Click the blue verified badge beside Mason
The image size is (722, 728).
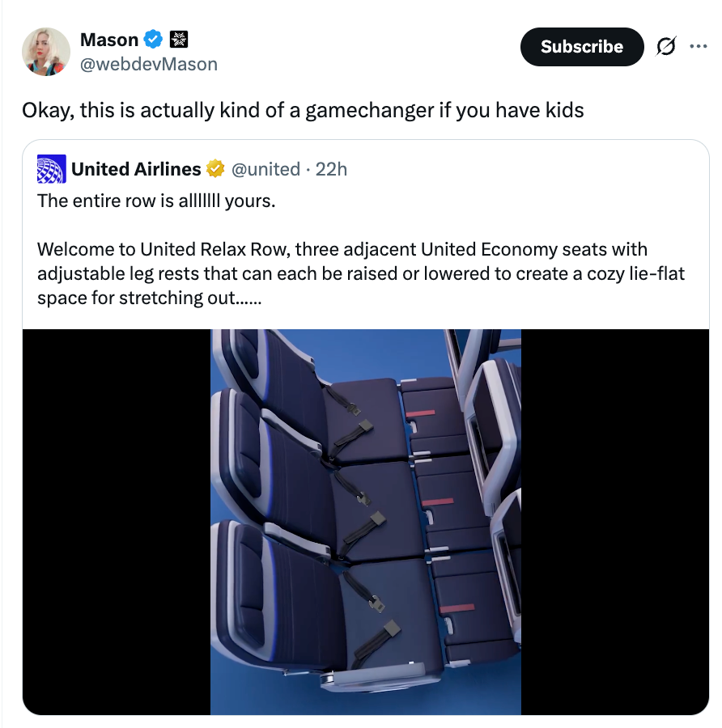click(x=153, y=40)
